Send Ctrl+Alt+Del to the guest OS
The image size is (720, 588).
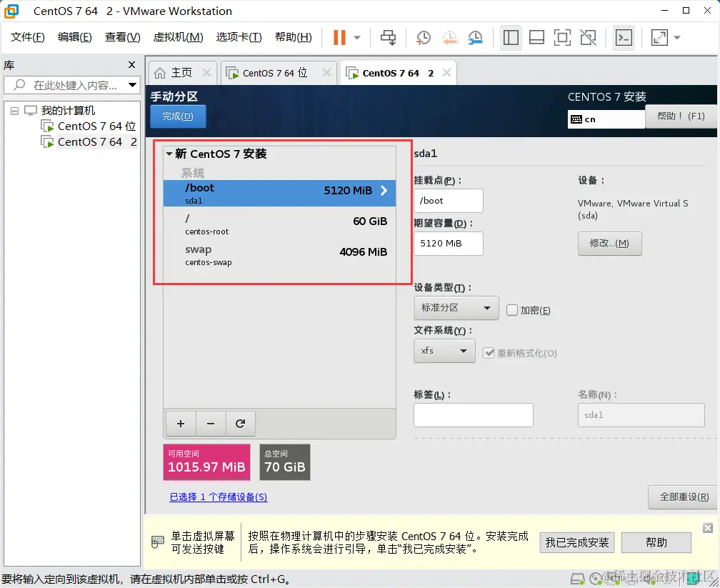388,37
